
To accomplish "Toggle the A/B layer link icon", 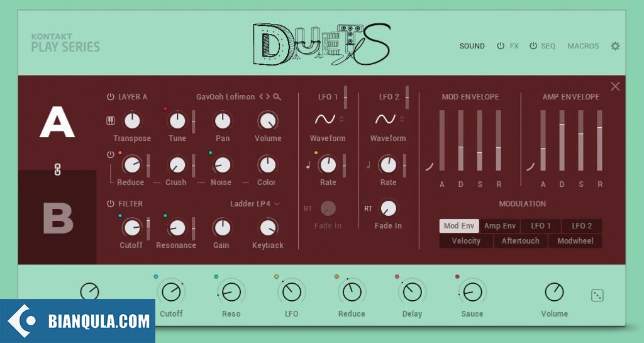I will 57,169.
